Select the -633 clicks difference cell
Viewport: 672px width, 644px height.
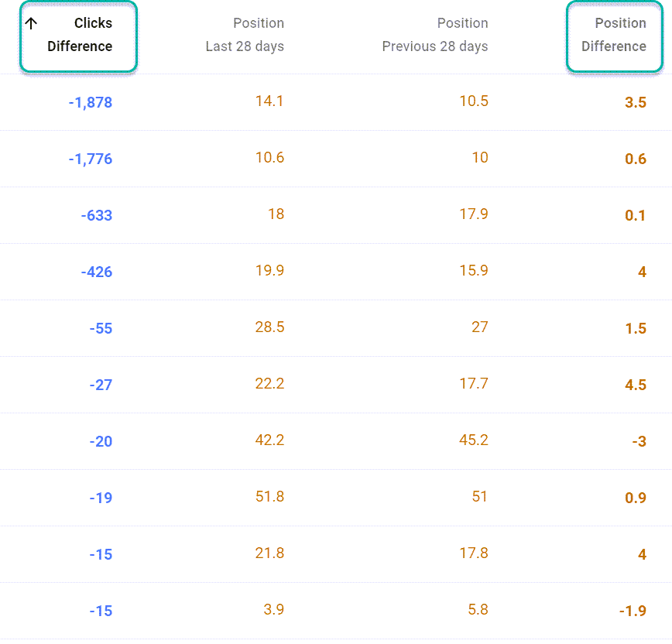coord(97,215)
